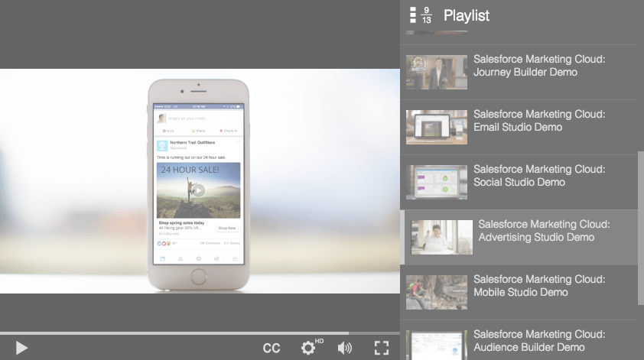Open Social Studio Demo title

coord(539,176)
